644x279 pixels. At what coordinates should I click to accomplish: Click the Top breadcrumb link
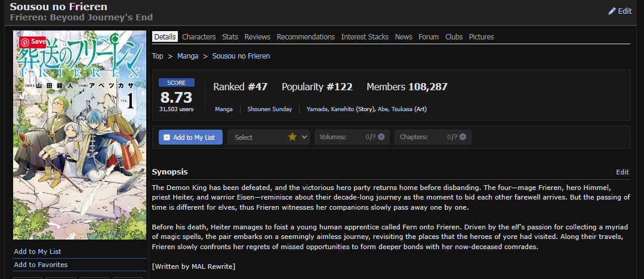pos(158,56)
